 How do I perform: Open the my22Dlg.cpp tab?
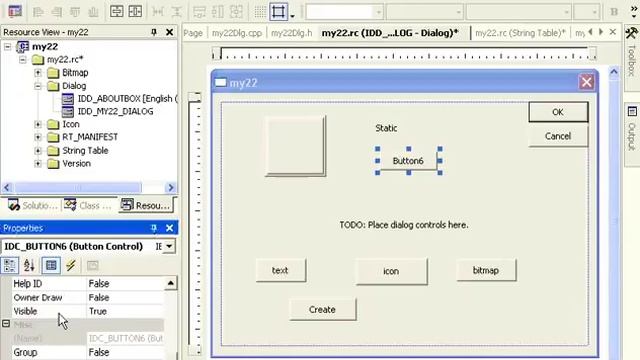coord(237,33)
